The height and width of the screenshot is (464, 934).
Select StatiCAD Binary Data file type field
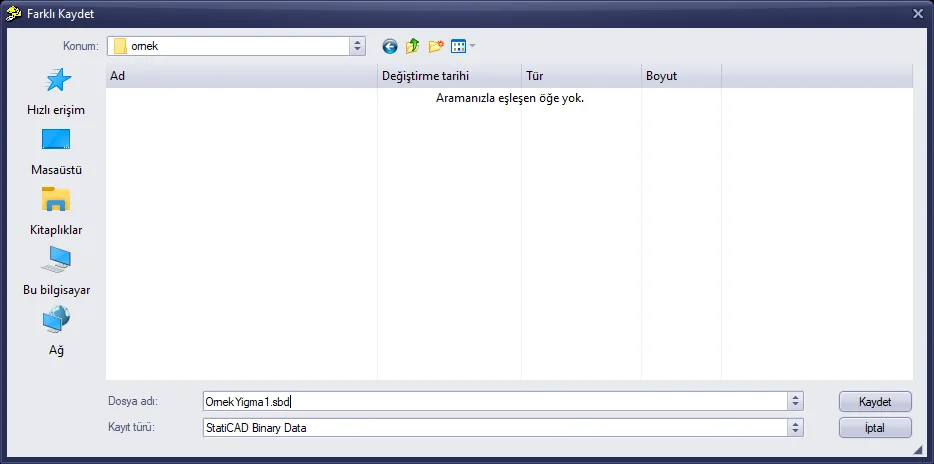[x=495, y=428]
